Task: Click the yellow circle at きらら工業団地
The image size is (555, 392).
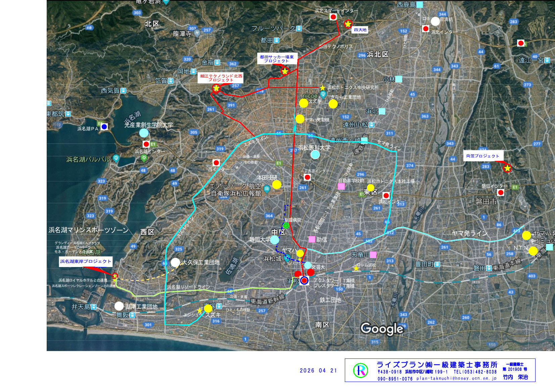Action: click(x=333, y=104)
